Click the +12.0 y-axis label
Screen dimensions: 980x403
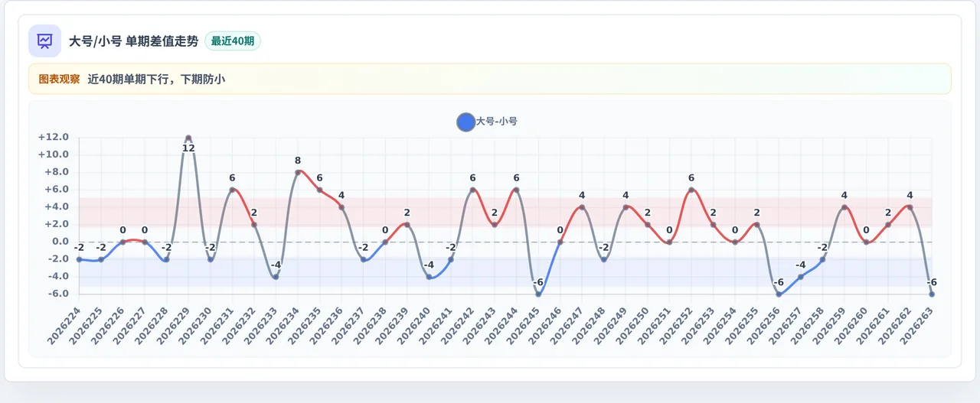(54, 138)
